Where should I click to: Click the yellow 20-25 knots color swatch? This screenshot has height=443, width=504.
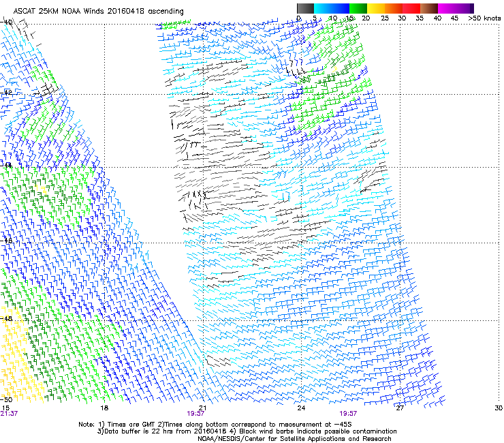[376, 8]
